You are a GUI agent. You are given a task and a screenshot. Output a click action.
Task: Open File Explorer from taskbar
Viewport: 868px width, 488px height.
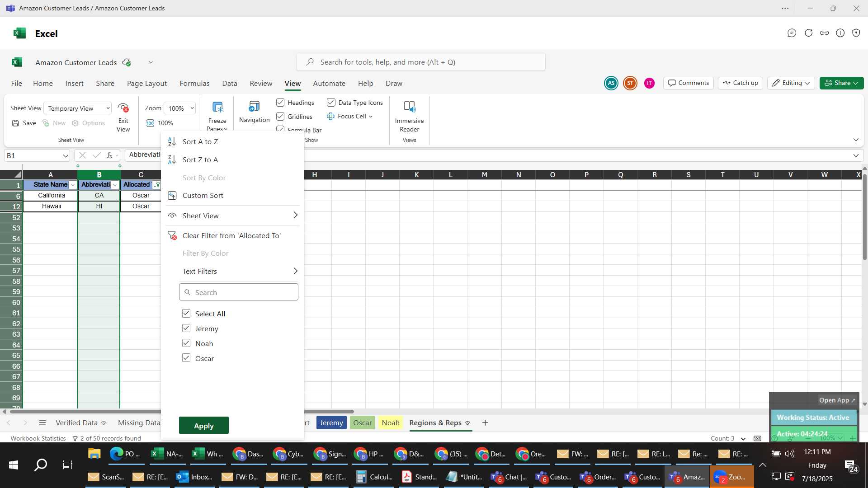(x=94, y=454)
